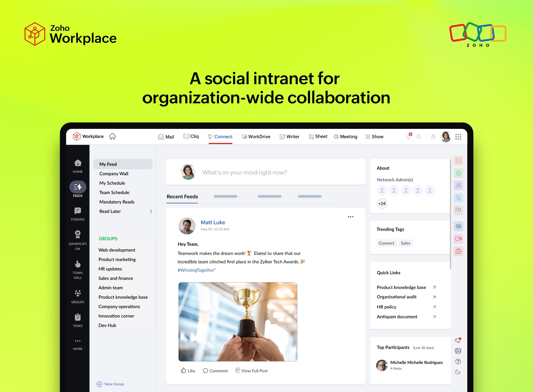Open the Sheet app
This screenshot has height=392, width=533.
pos(318,136)
